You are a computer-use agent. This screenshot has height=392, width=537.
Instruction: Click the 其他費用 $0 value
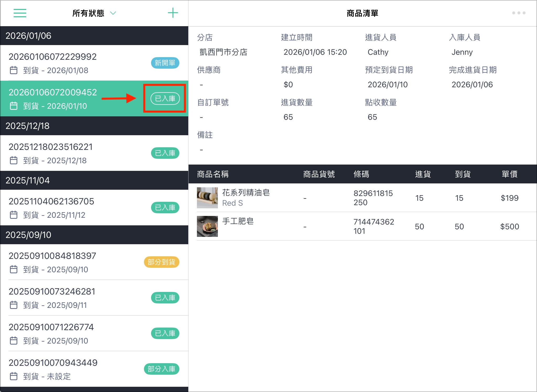pos(288,85)
